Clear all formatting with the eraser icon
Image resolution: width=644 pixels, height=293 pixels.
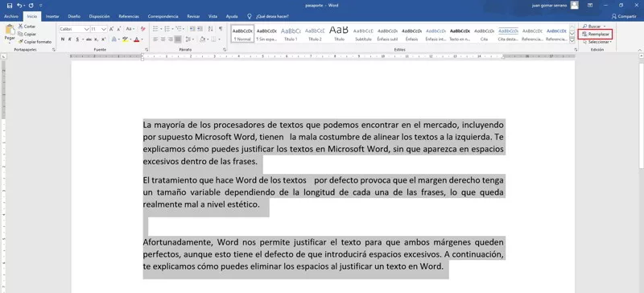coord(143,29)
